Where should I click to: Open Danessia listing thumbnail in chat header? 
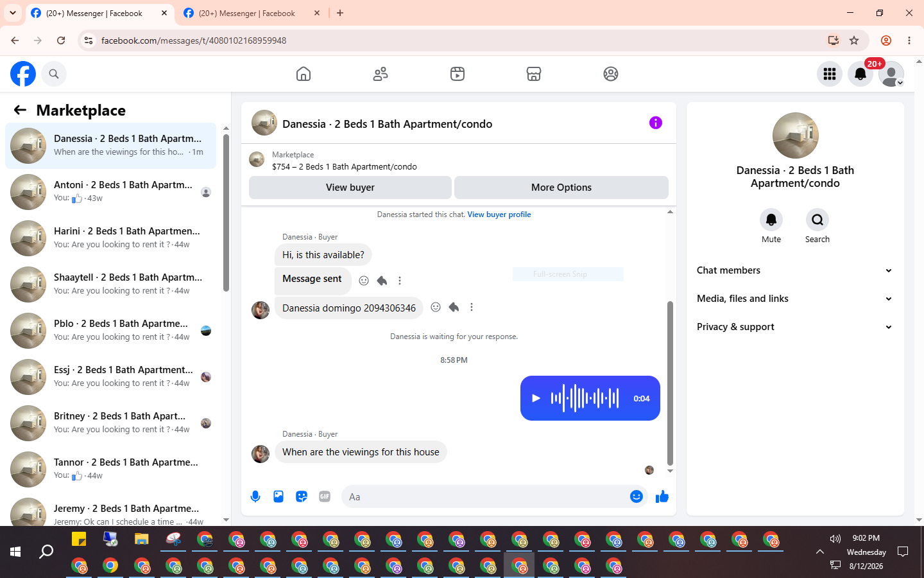[x=264, y=123]
